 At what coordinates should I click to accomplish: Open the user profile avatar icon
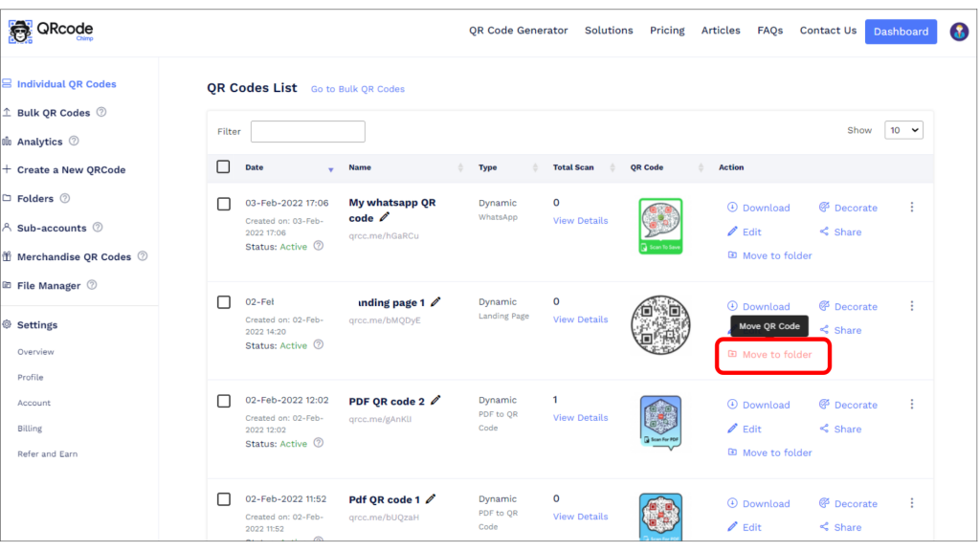click(959, 31)
